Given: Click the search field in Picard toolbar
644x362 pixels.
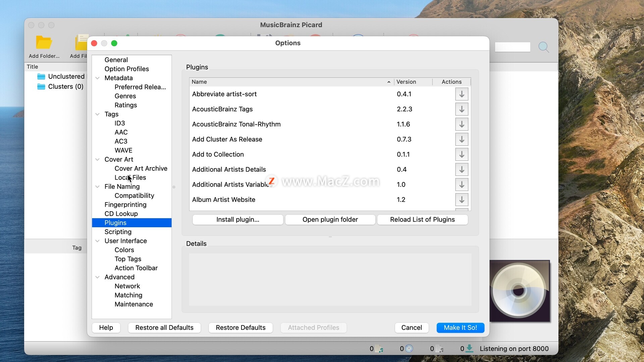Looking at the screenshot, I should [513, 47].
